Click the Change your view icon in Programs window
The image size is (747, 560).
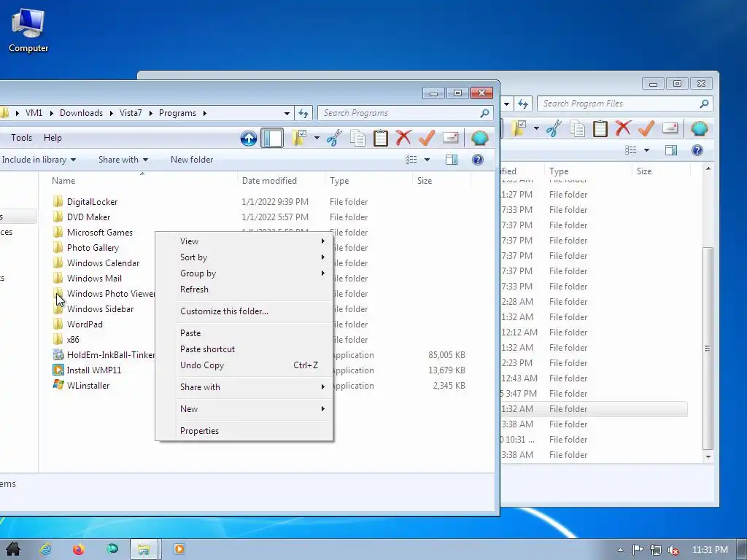click(x=411, y=160)
